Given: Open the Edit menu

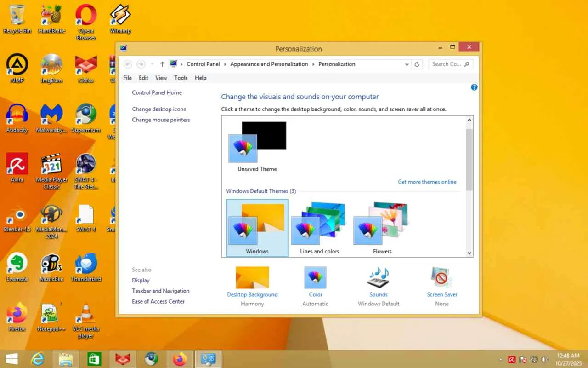Looking at the screenshot, I should [144, 78].
